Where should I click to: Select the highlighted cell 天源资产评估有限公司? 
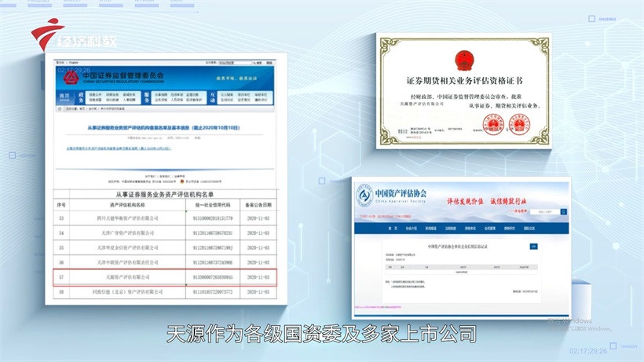(127, 277)
